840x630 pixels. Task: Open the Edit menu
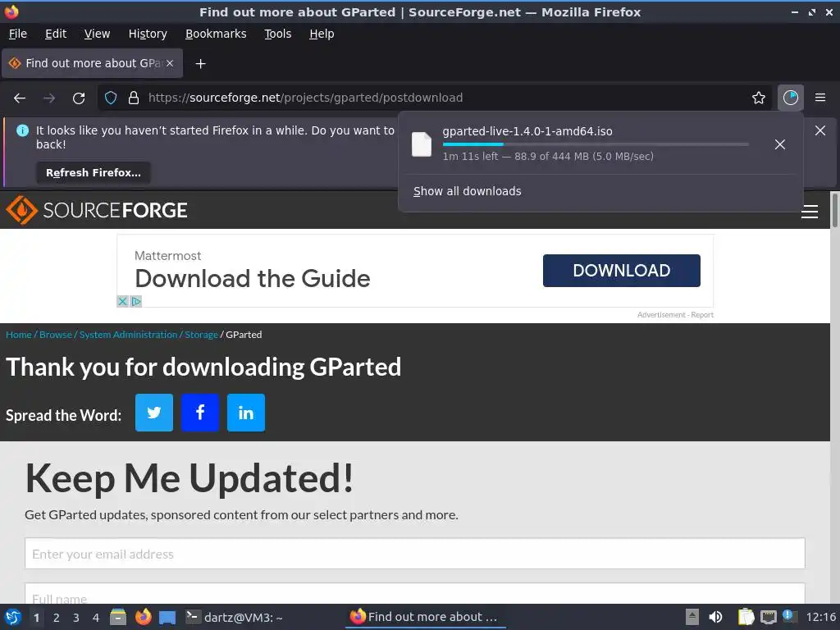[56, 34]
